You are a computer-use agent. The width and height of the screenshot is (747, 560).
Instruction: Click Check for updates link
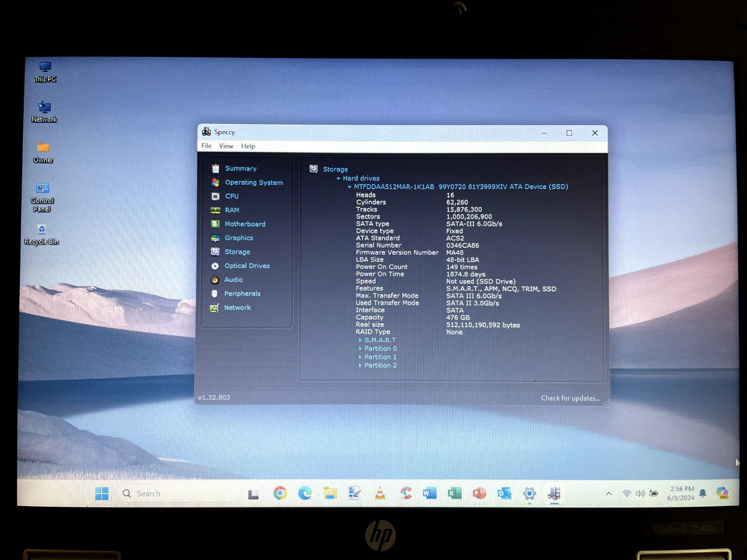coord(571,398)
